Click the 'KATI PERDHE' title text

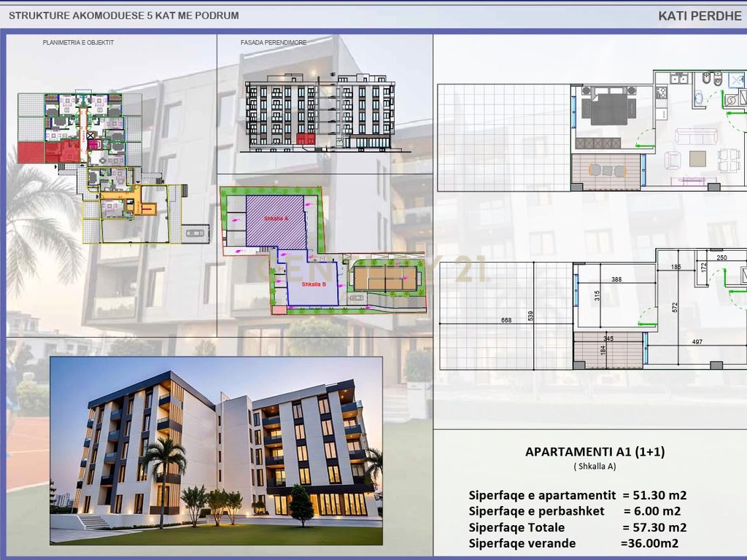click(700, 16)
